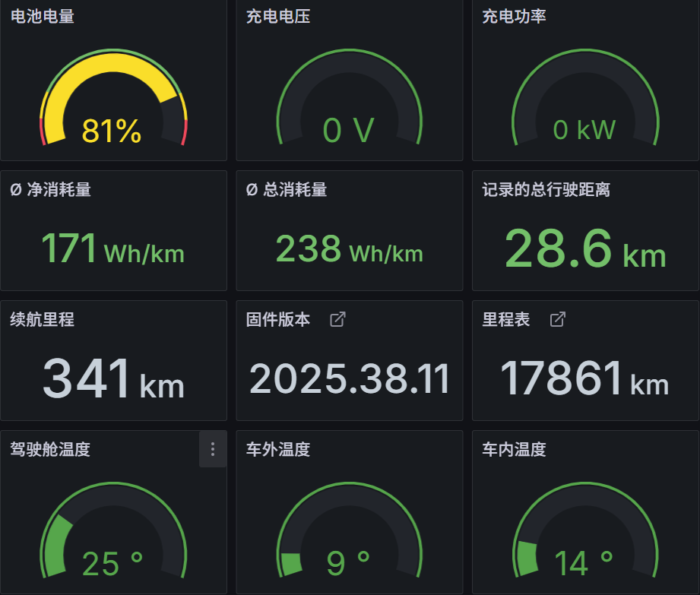The image size is (700, 595).
Task: Select the 341 km range value
Action: 113,379
